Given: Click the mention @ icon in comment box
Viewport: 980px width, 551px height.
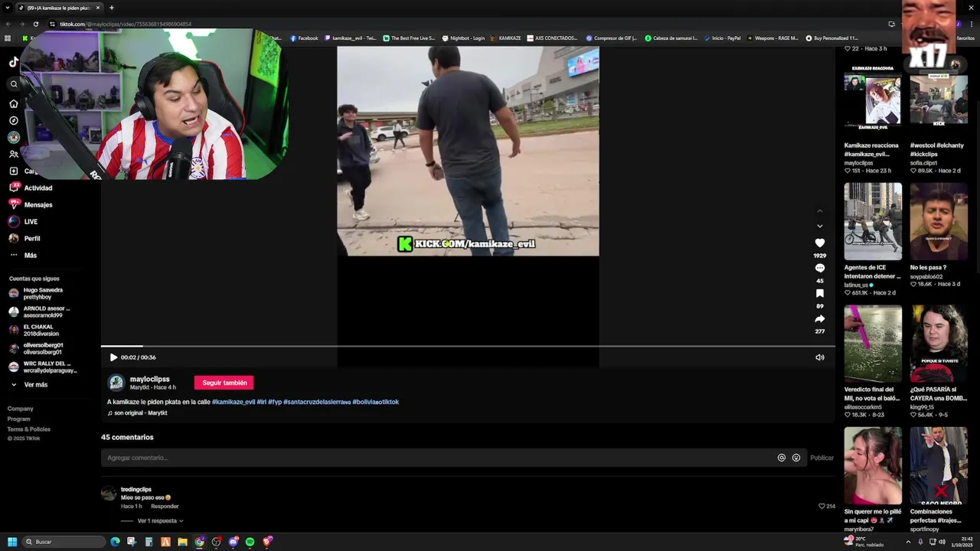Looking at the screenshot, I should pyautogui.click(x=782, y=458).
